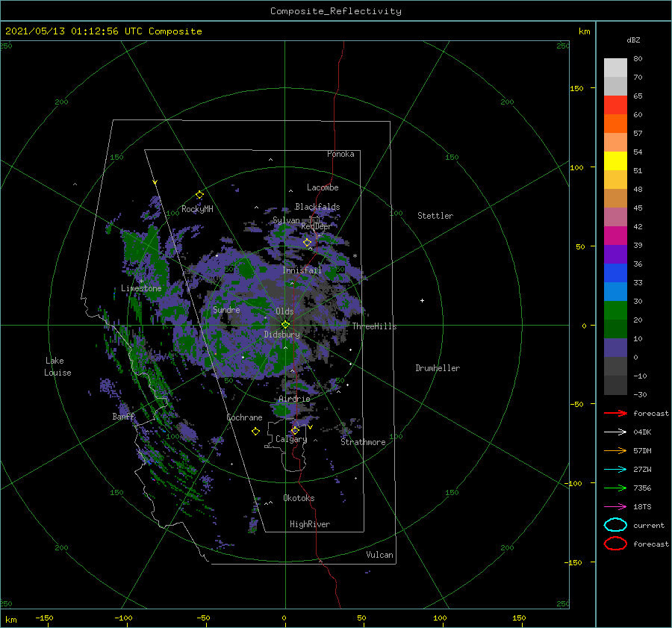Select the red 60-65 dBZ swatch
672x628 pixels.
click(x=615, y=105)
